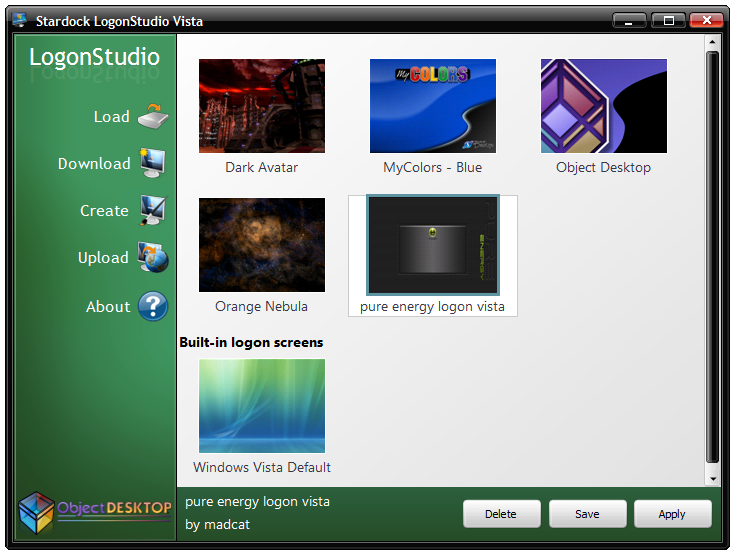Screen dimensions: 736x557
Task: Click the scrollbar up arrow
Action: pos(712,42)
